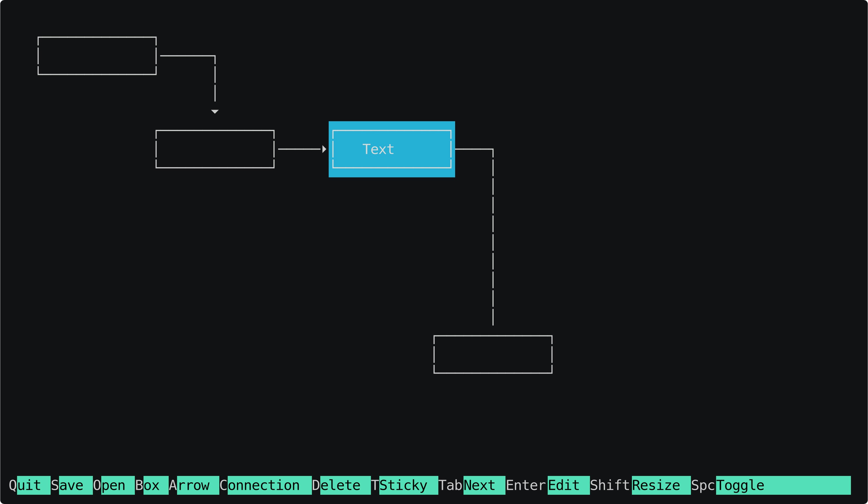Choose the Box command in the bottom bar
Viewport: 868px width, 504px height.
point(152,485)
